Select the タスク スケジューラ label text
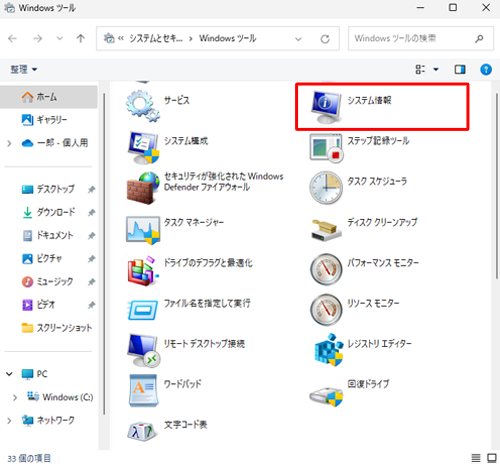The height and width of the screenshot is (464, 500). click(x=377, y=181)
